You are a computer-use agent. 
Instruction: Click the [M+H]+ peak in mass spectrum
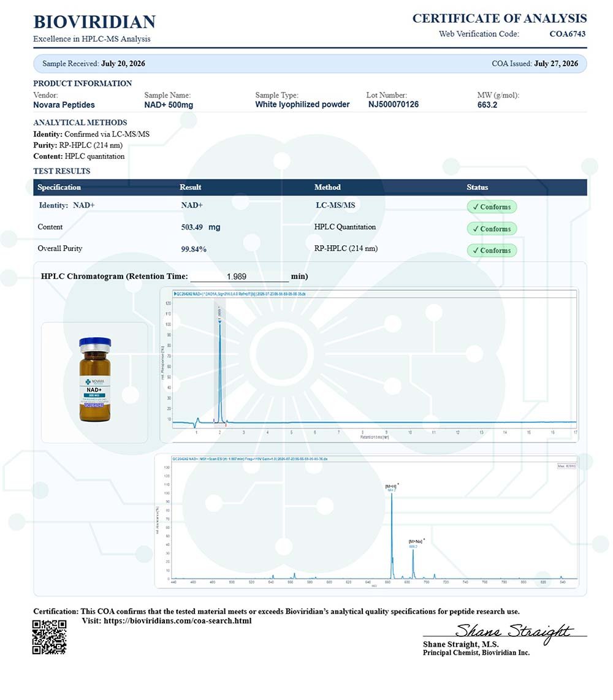point(392,536)
